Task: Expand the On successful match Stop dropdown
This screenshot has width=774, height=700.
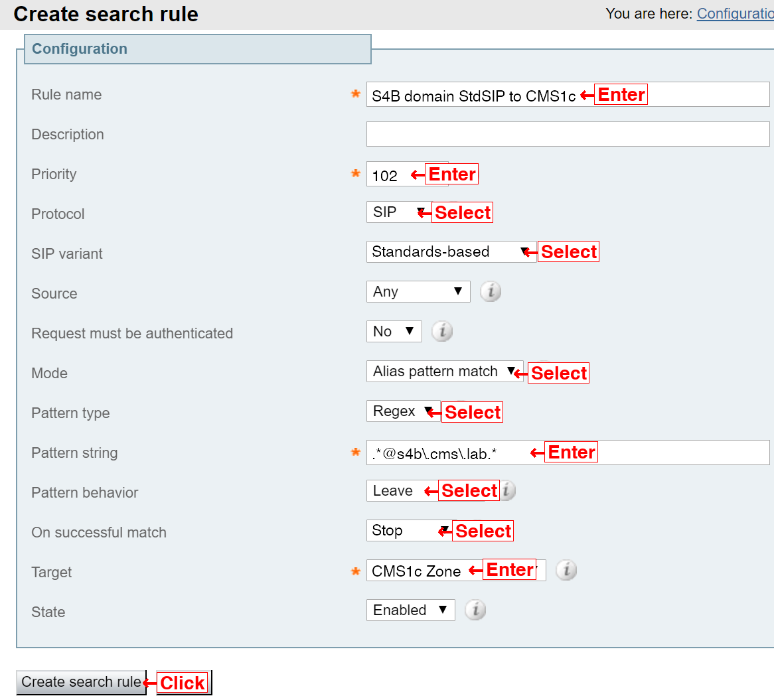Action: tap(409, 531)
